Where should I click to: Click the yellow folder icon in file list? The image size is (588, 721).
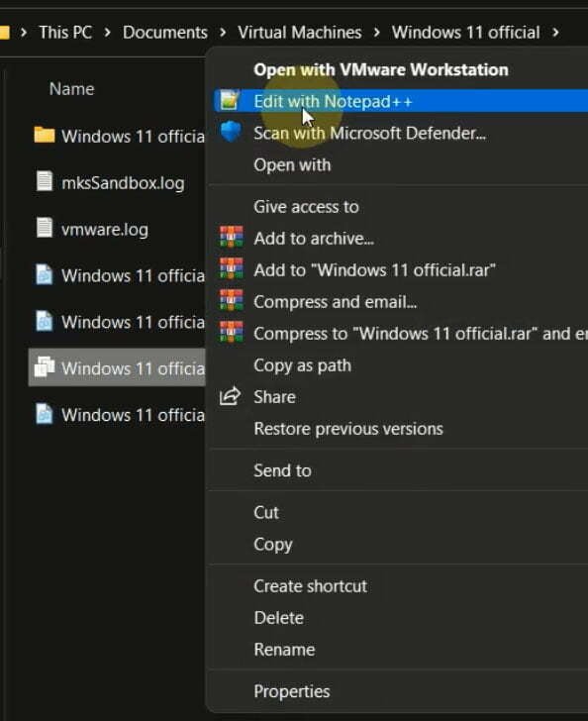point(45,135)
